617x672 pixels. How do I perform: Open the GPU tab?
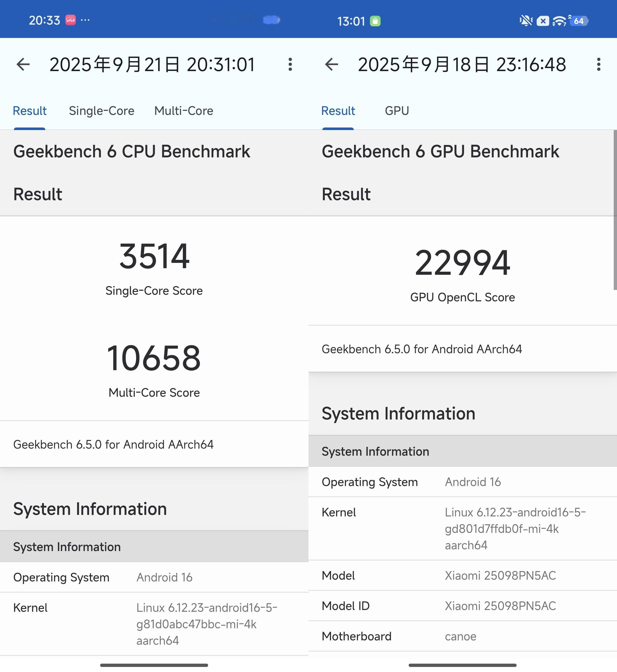click(397, 111)
